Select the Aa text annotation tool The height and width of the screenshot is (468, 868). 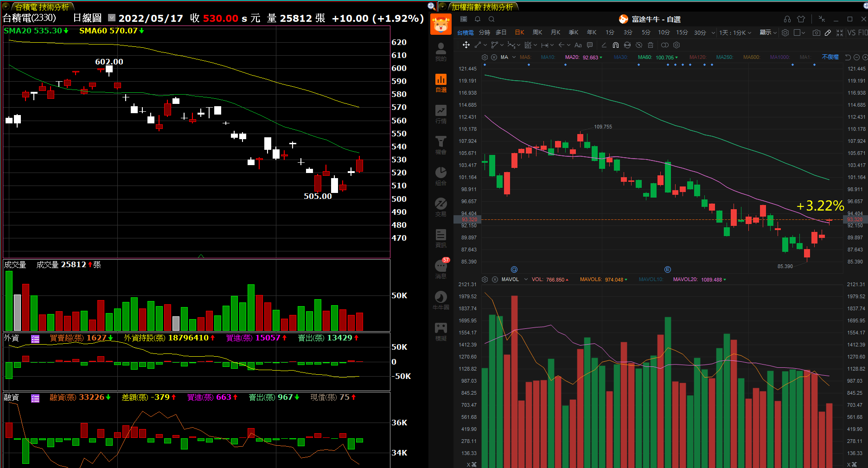(x=578, y=45)
